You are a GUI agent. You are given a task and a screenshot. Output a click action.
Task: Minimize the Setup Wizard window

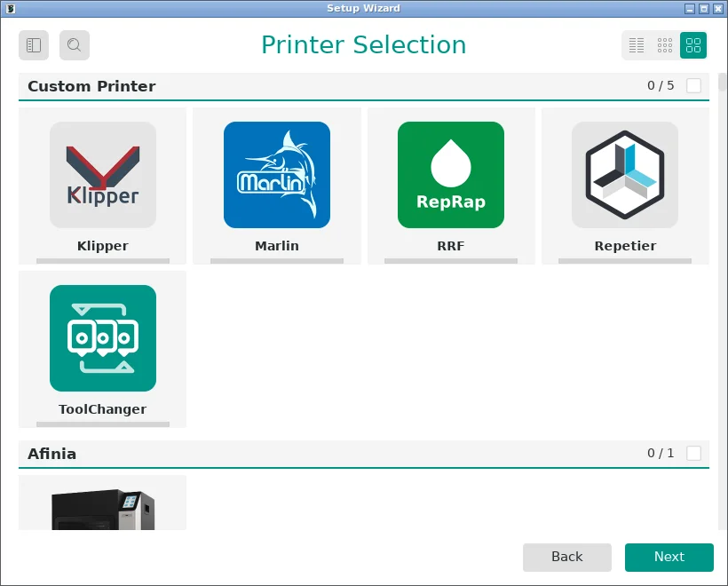[x=690, y=8]
